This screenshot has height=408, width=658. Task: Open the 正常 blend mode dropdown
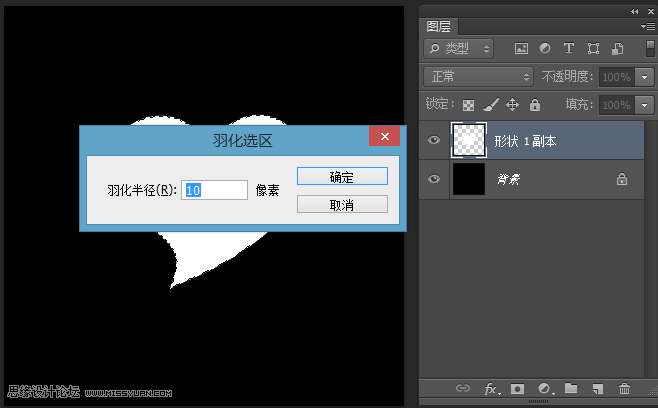point(478,77)
